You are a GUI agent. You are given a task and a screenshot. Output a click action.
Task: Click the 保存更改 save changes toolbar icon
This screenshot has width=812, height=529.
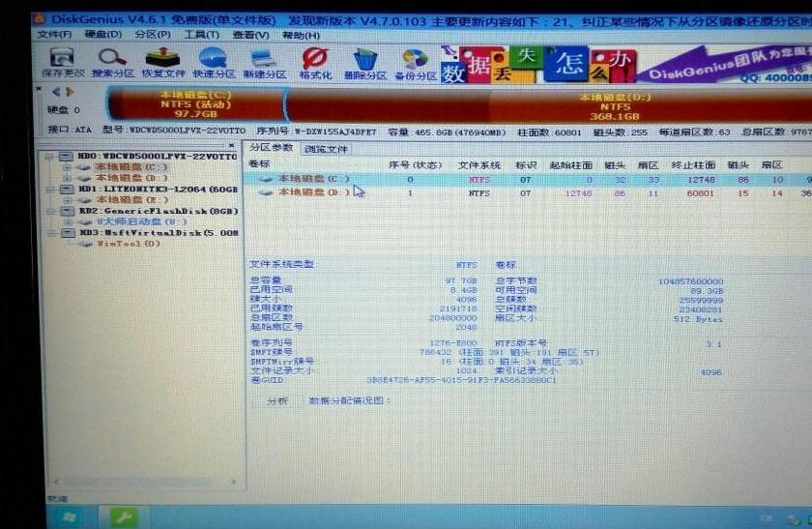click(62, 63)
